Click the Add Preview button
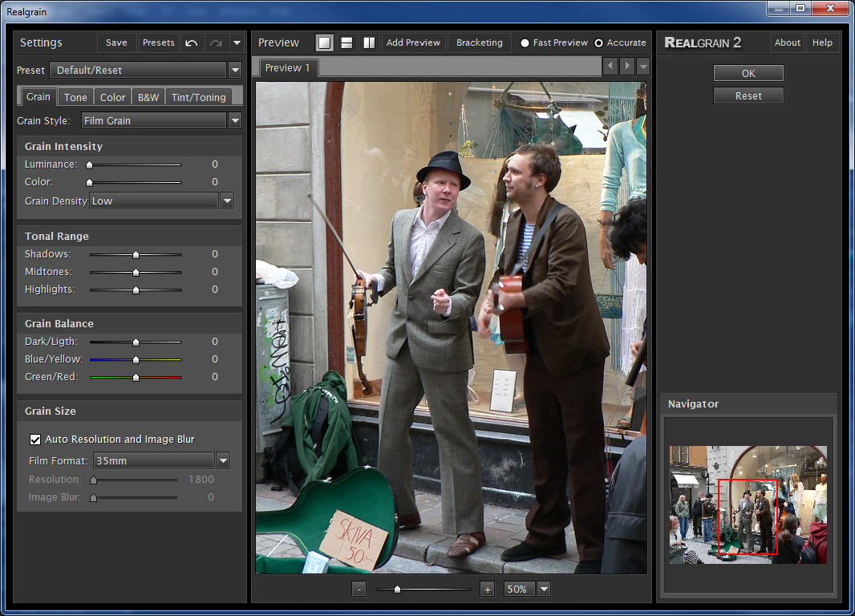855x616 pixels. (x=413, y=43)
